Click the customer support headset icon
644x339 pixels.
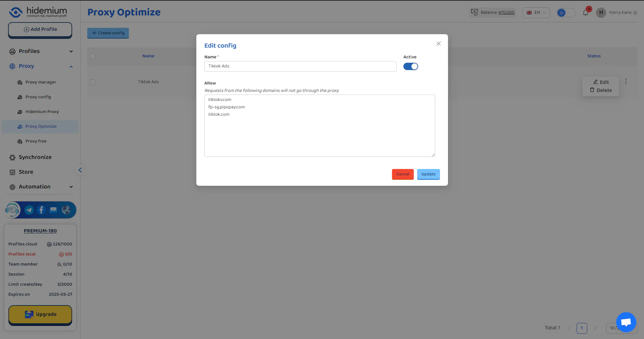point(12,210)
